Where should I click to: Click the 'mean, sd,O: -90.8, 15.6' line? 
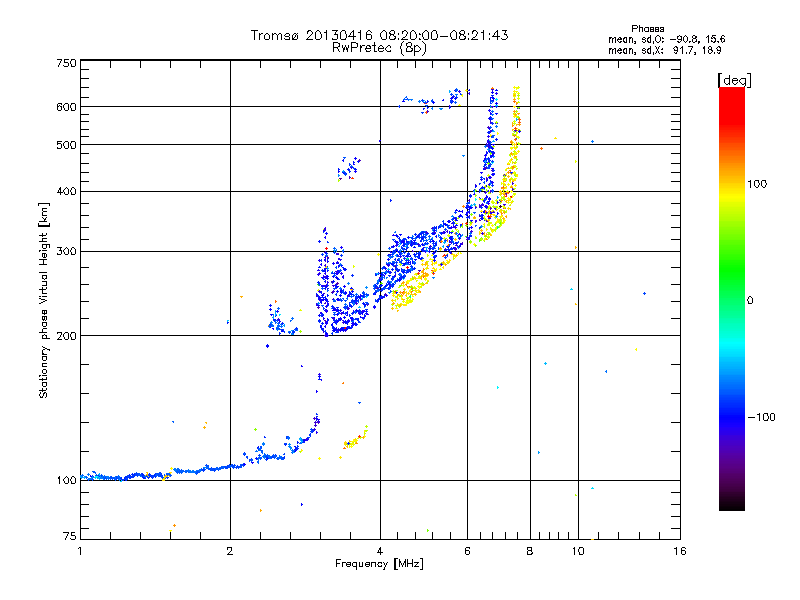[666, 39]
